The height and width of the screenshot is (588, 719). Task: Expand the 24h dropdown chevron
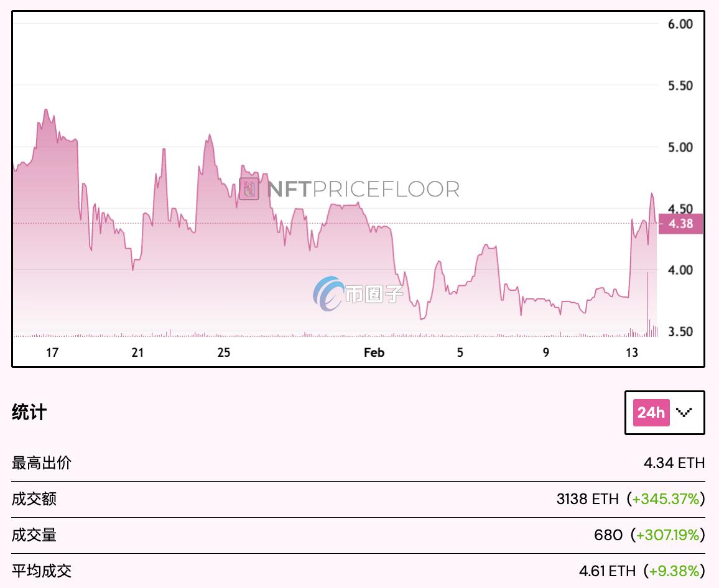coord(684,413)
